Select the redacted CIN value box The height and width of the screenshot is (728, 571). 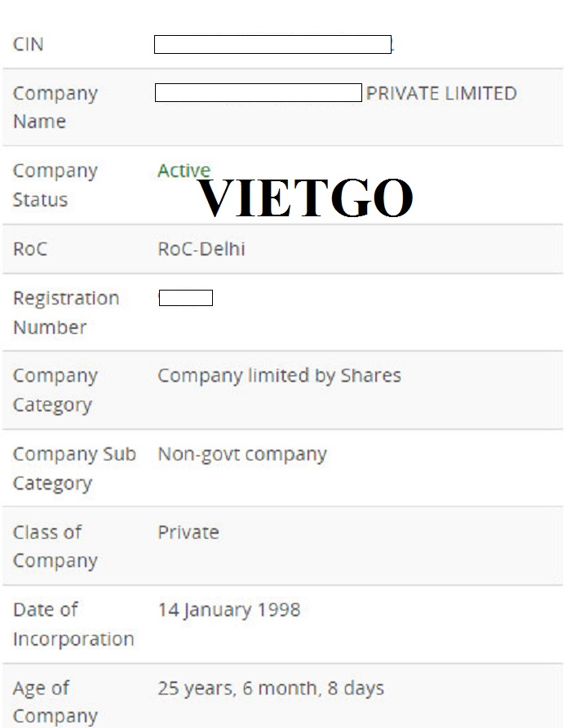tap(273, 45)
